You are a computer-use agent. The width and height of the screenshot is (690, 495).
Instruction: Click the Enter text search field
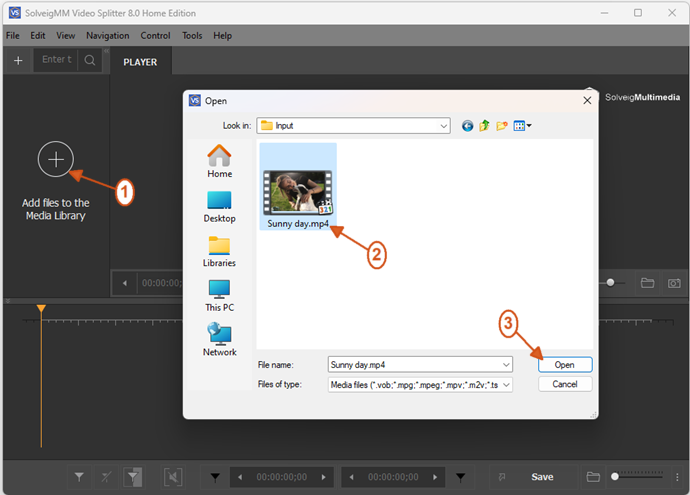(56, 60)
